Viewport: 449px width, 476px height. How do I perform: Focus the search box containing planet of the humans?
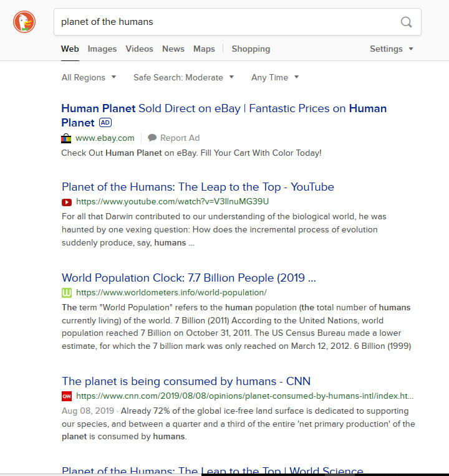coord(224,22)
